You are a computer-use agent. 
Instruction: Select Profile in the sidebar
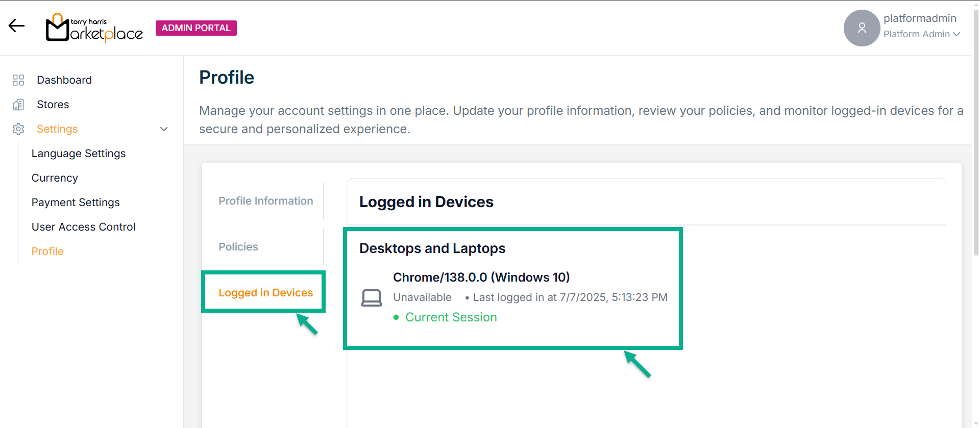point(47,251)
